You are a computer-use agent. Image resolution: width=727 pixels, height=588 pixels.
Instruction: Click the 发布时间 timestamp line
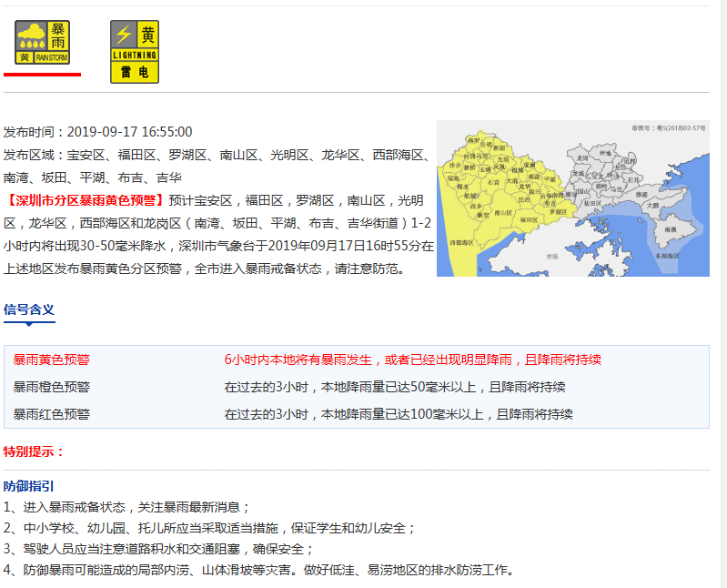click(x=98, y=132)
